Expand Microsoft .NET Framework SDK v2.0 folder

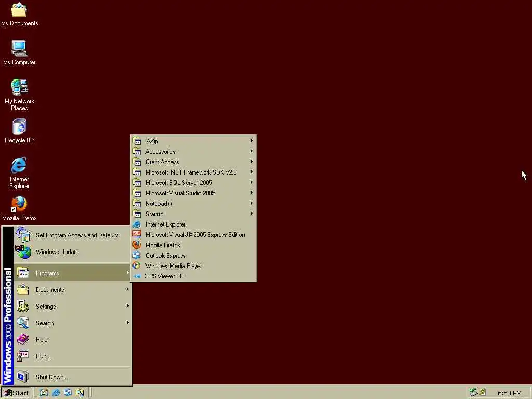(x=193, y=172)
